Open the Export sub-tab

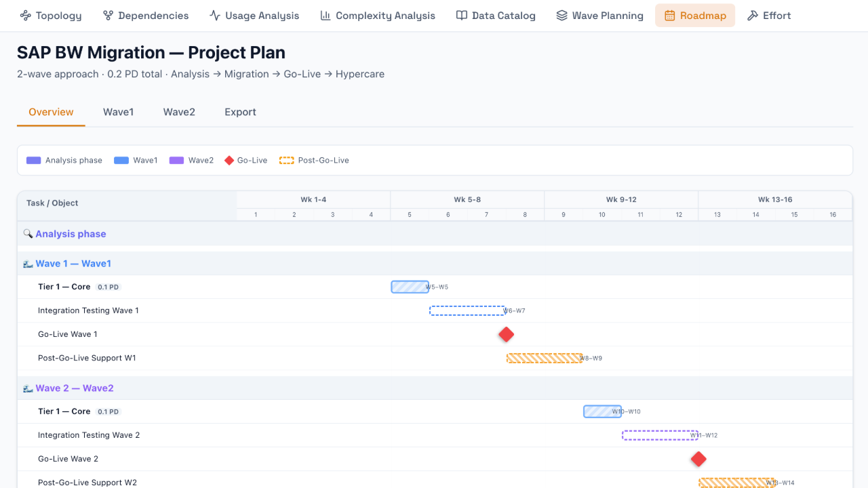(x=240, y=113)
